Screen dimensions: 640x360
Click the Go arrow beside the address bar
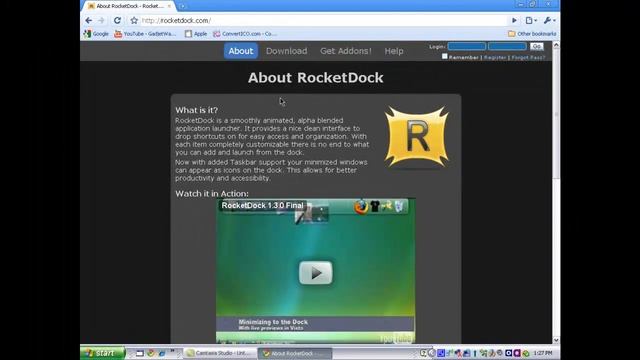[x=514, y=20]
